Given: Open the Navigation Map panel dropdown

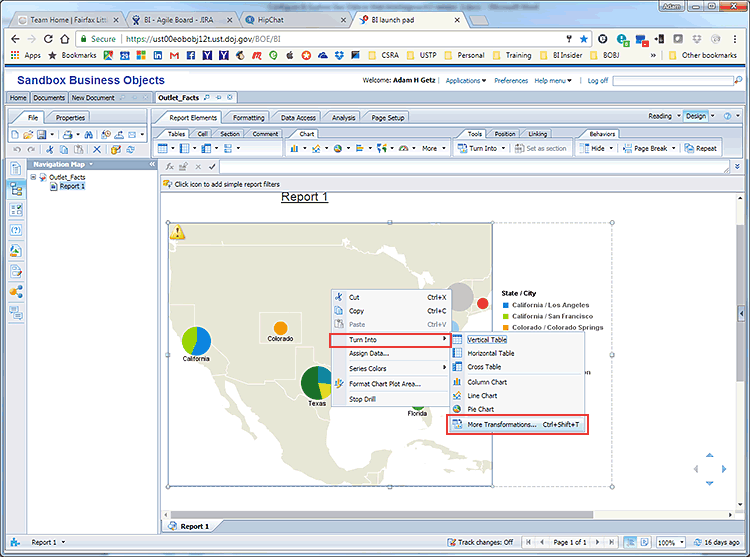Looking at the screenshot, I should coord(91,164).
